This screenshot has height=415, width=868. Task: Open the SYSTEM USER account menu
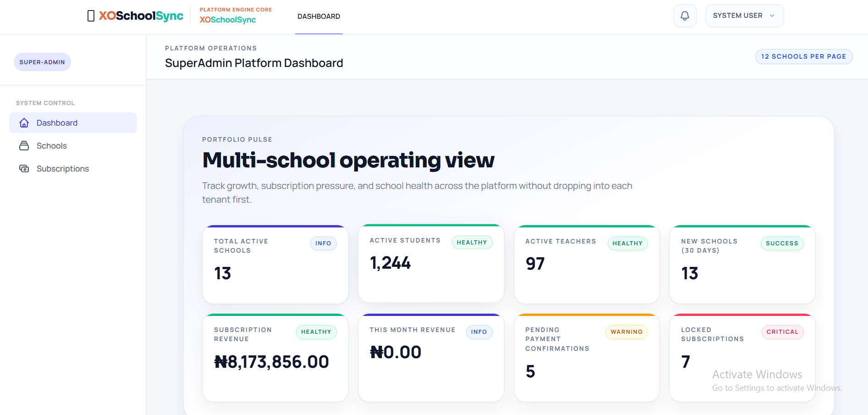coord(745,16)
